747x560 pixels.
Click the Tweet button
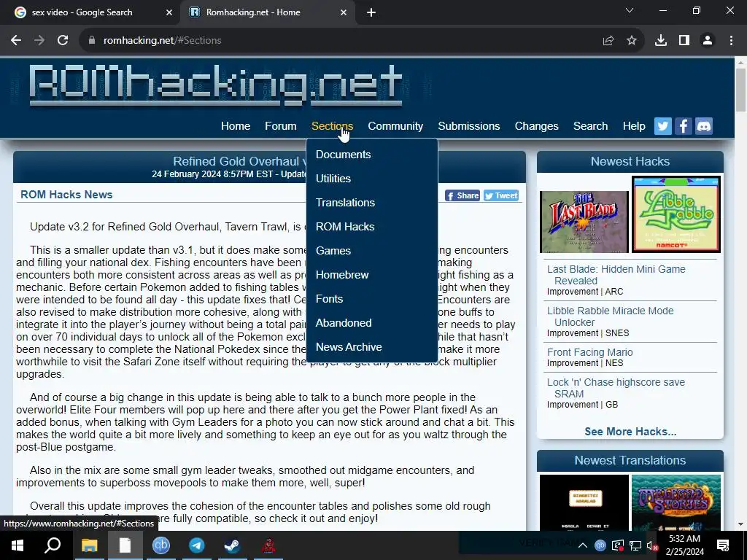[x=501, y=195]
